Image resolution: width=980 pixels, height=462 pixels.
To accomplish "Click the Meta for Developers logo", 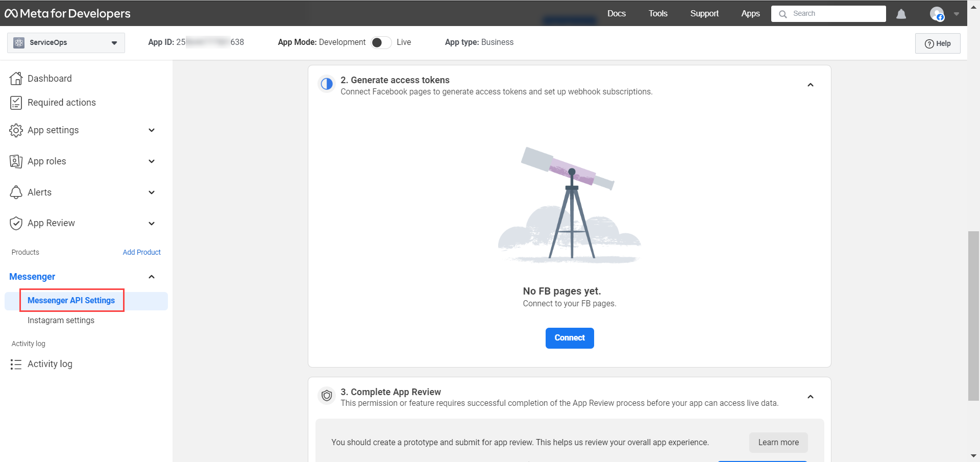I will (67, 14).
